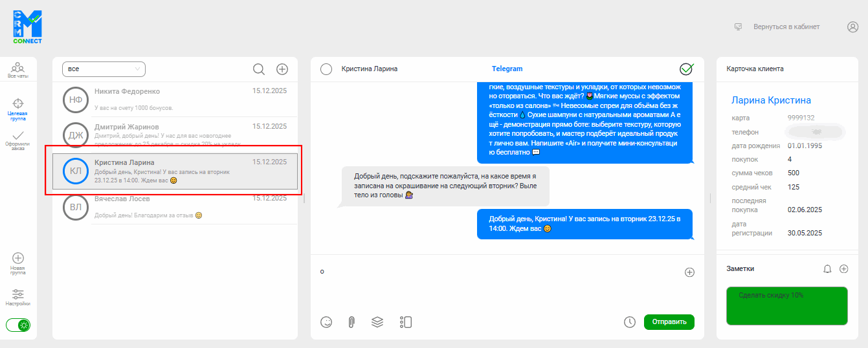868x348 pixels.
Task: Open the 'все' chat filter dropdown
Action: coord(104,69)
